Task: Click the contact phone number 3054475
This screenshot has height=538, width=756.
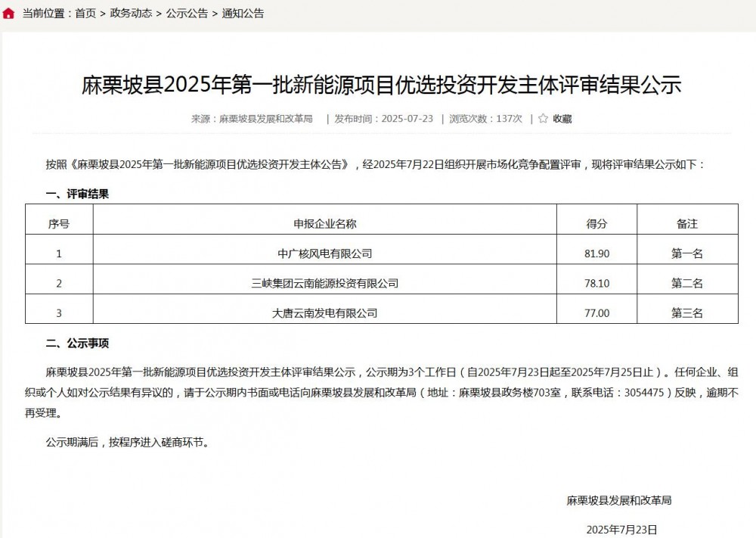Action: tap(644, 393)
